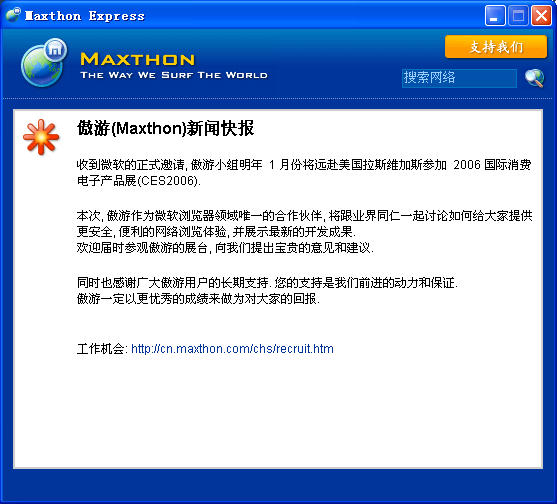
Task: Click the orange 支持我们 button
Action: click(x=496, y=47)
